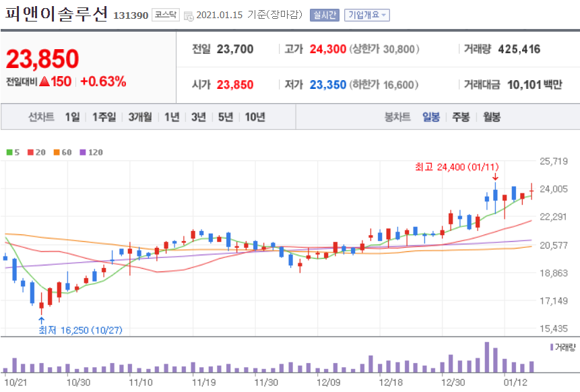Click the 실시간 real-time button
The image size is (580, 392).
(325, 15)
